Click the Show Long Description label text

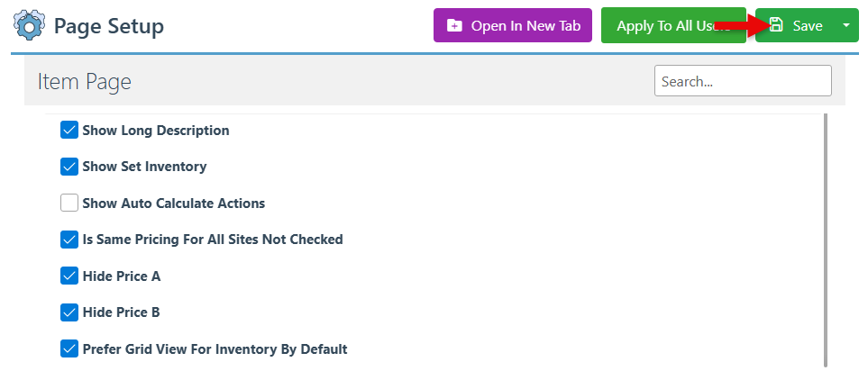coord(155,131)
